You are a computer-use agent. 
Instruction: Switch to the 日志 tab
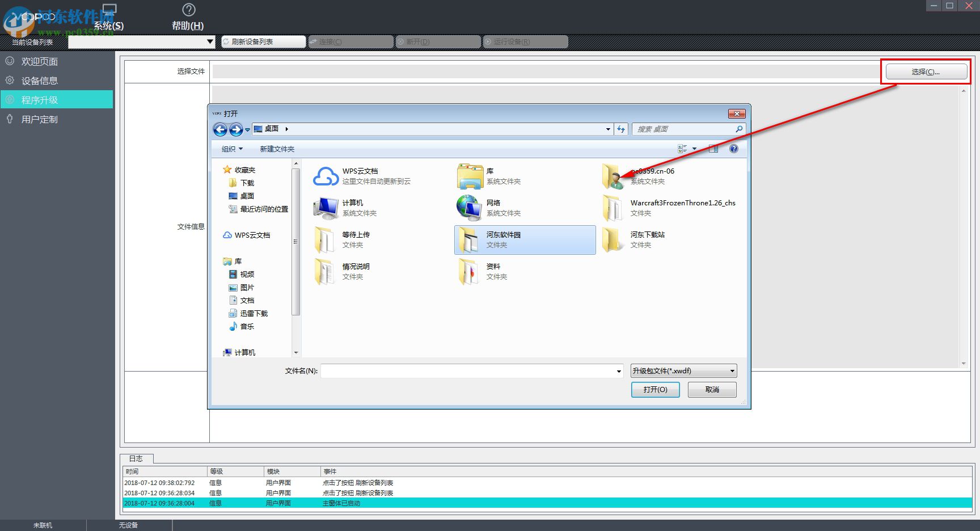click(136, 458)
